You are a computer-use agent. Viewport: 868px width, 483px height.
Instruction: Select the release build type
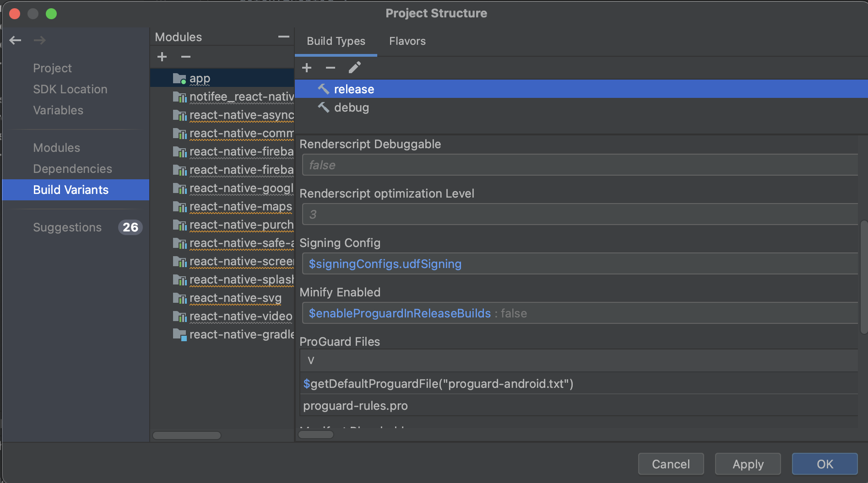click(354, 89)
